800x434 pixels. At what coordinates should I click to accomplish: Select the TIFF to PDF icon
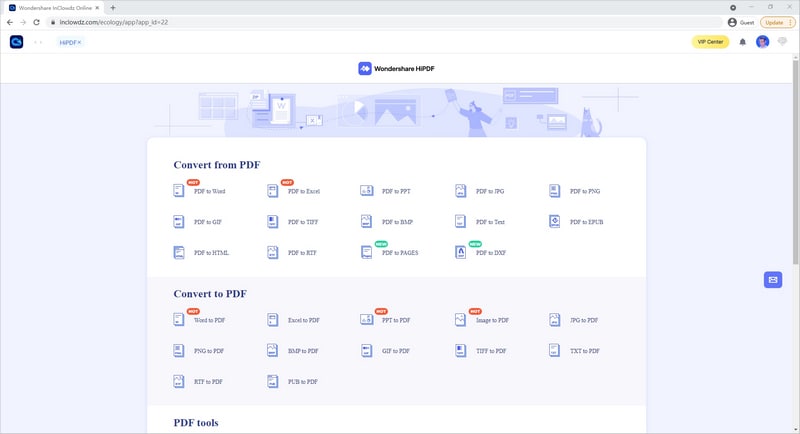[x=460, y=350]
